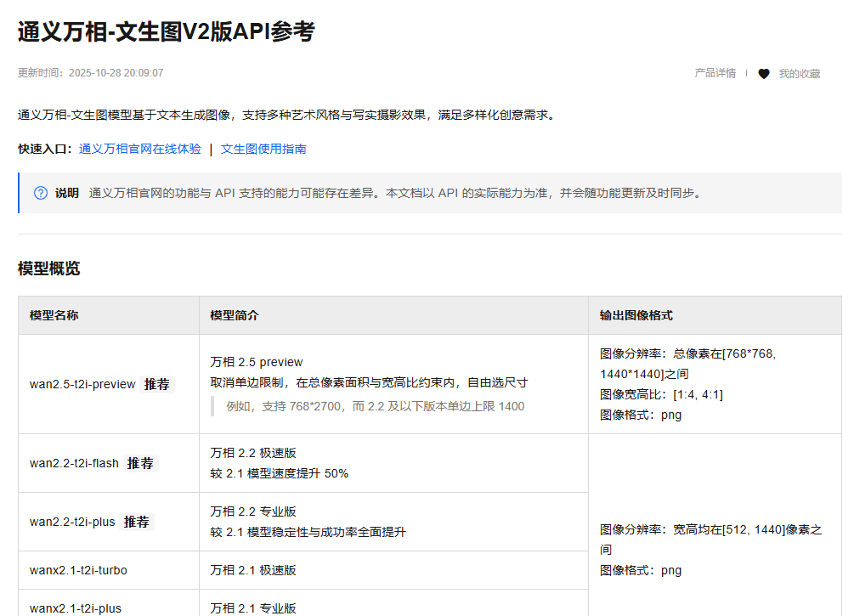Click the 模型概览 section heading
854x616 pixels.
click(49, 268)
